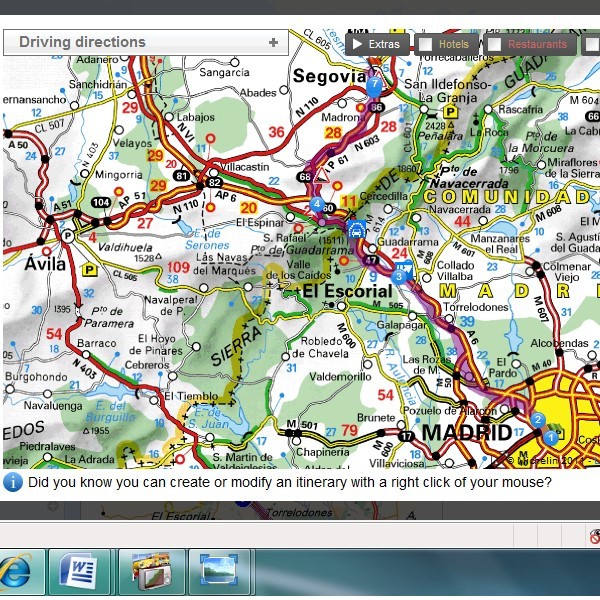Screen dimensions: 600x600
Task: Click the right-click itinerary tip text
Action: pyautogui.click(x=290, y=482)
